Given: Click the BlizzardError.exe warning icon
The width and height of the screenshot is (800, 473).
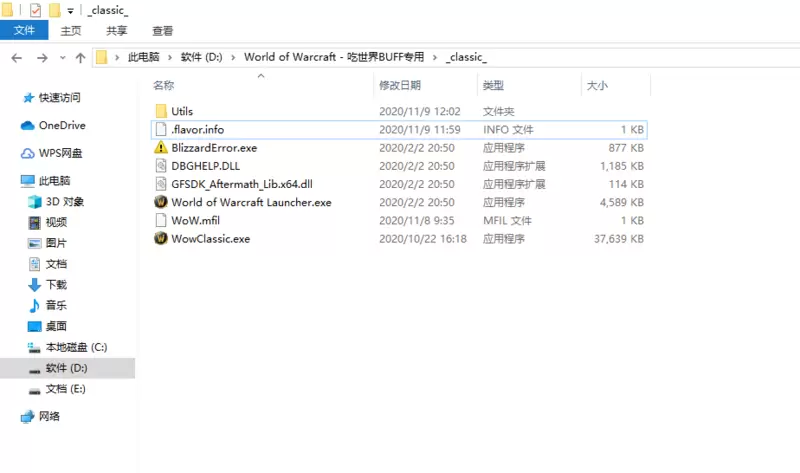Looking at the screenshot, I should (161, 147).
